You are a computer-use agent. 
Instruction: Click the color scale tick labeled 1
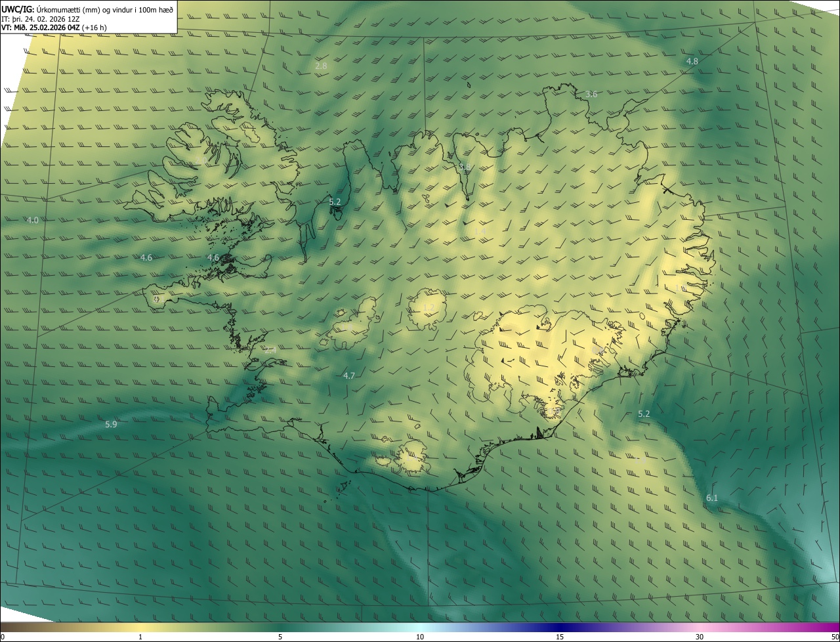(x=140, y=637)
